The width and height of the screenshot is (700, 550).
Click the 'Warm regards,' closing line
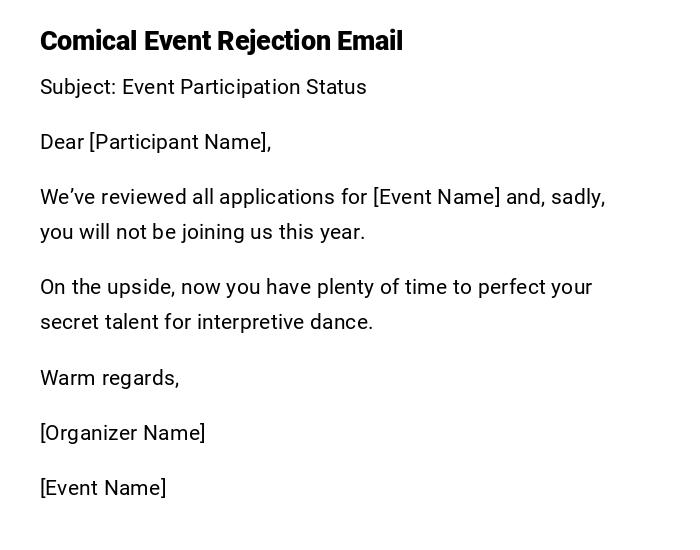pyautogui.click(x=110, y=378)
